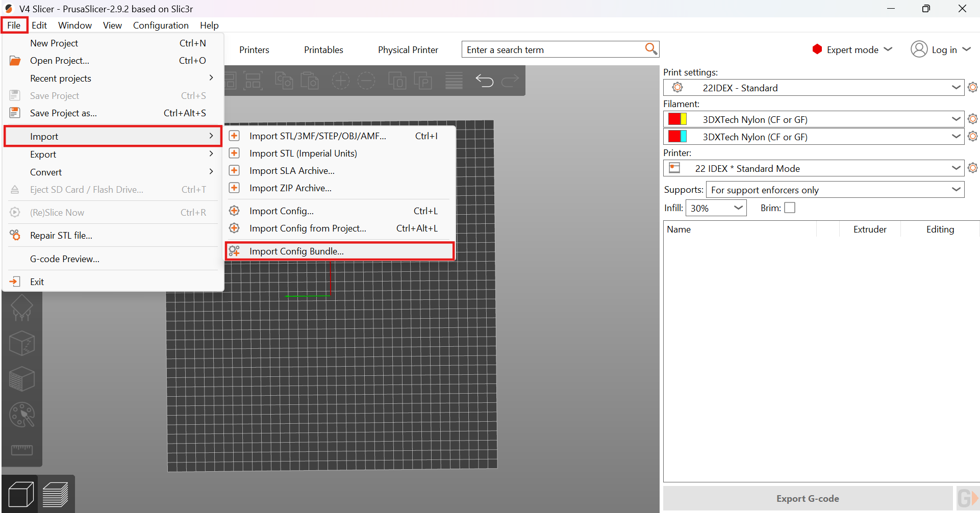Choose Import ZIP Archive option
The width and height of the screenshot is (980, 513).
340,188
